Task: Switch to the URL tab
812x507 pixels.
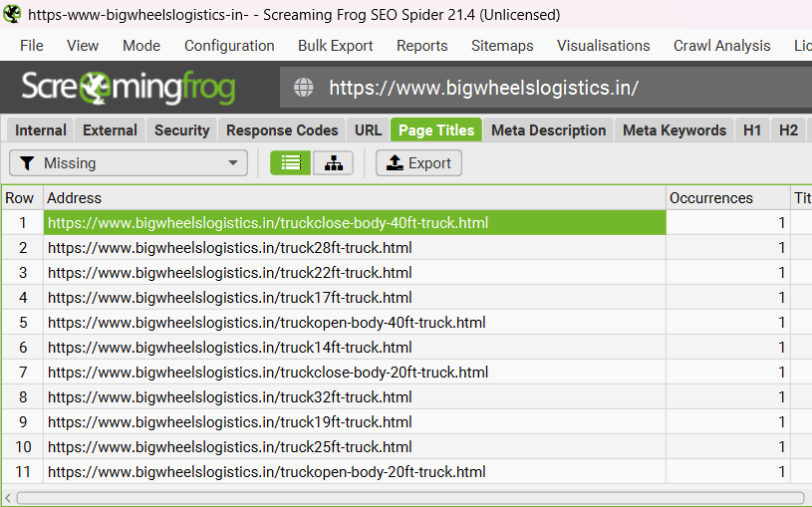Action: (369, 129)
